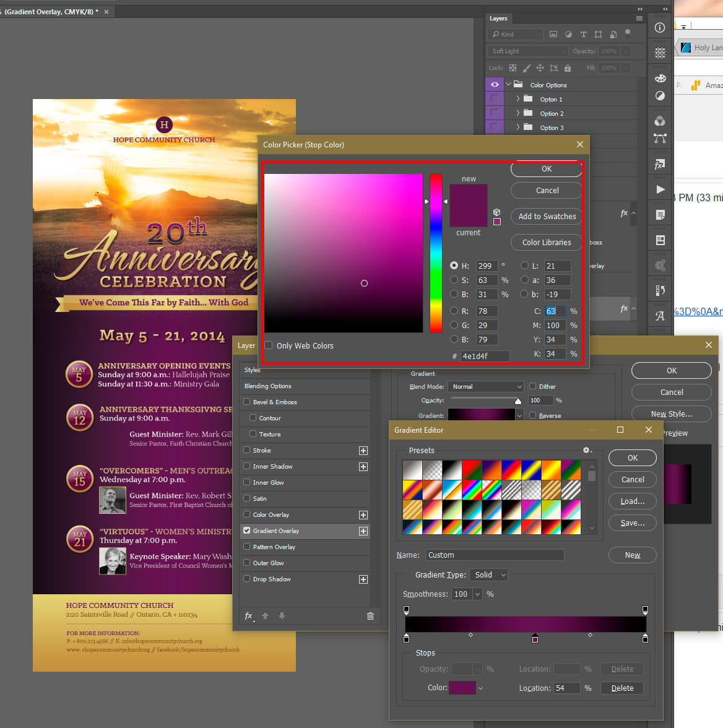Open the Paths panel icon

coord(660,139)
